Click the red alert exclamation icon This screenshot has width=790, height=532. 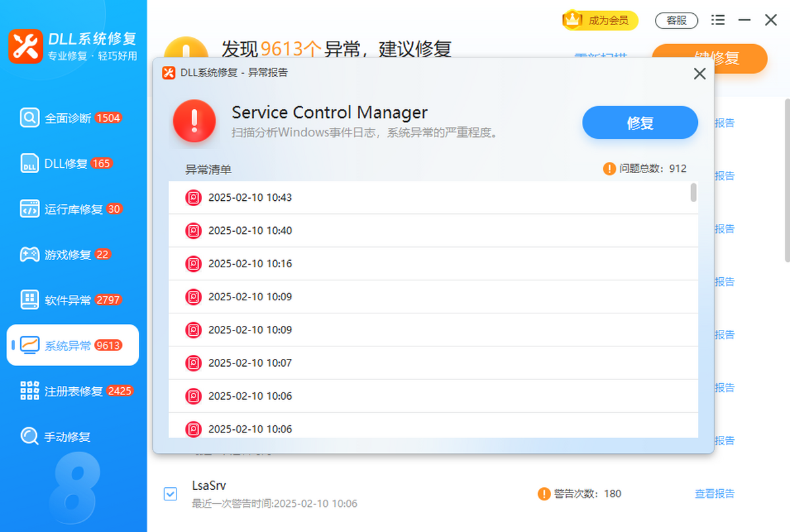[x=194, y=121]
